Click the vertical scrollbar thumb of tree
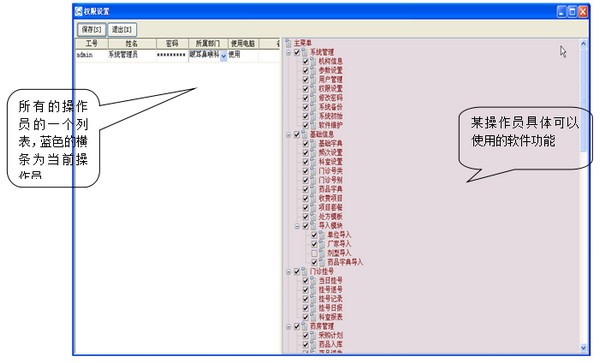This screenshot has width=600, height=363. pyautogui.click(x=584, y=100)
